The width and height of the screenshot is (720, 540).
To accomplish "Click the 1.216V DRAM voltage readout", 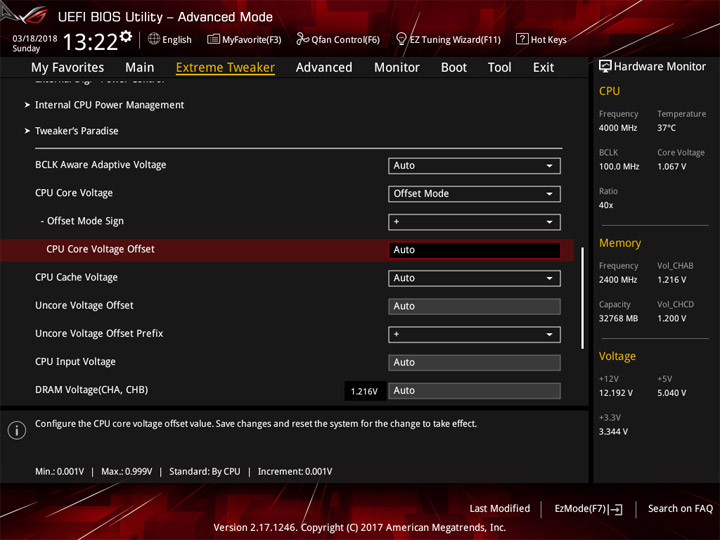I will click(x=364, y=391).
